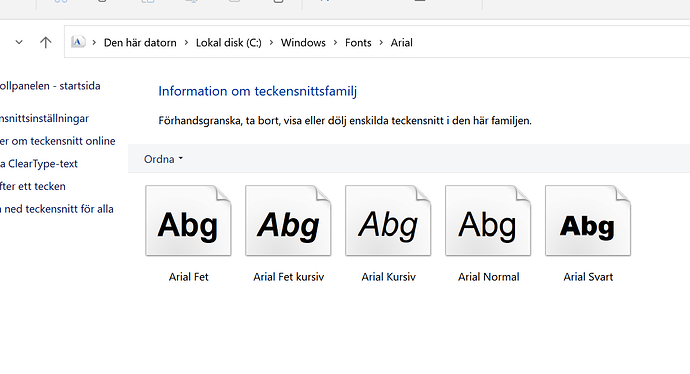Go to Windows folder in breadcrumb
The image size is (690, 374).
[303, 43]
